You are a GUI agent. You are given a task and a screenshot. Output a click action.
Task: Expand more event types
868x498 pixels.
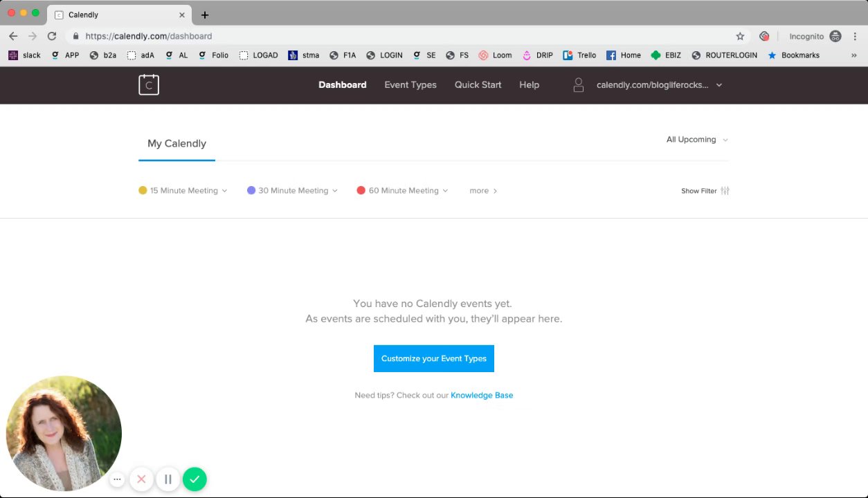click(483, 191)
